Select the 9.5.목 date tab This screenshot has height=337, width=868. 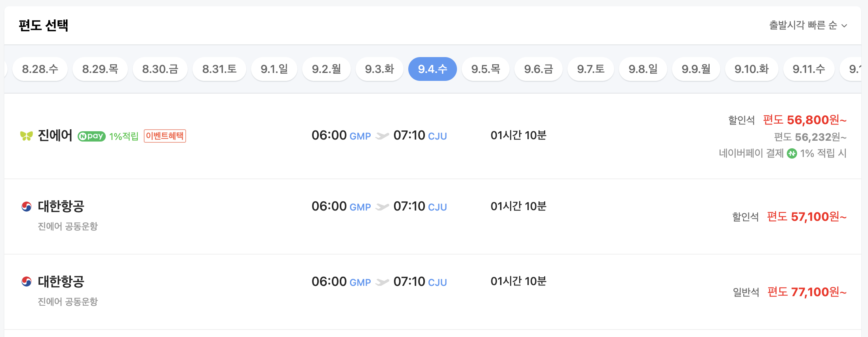(x=485, y=69)
